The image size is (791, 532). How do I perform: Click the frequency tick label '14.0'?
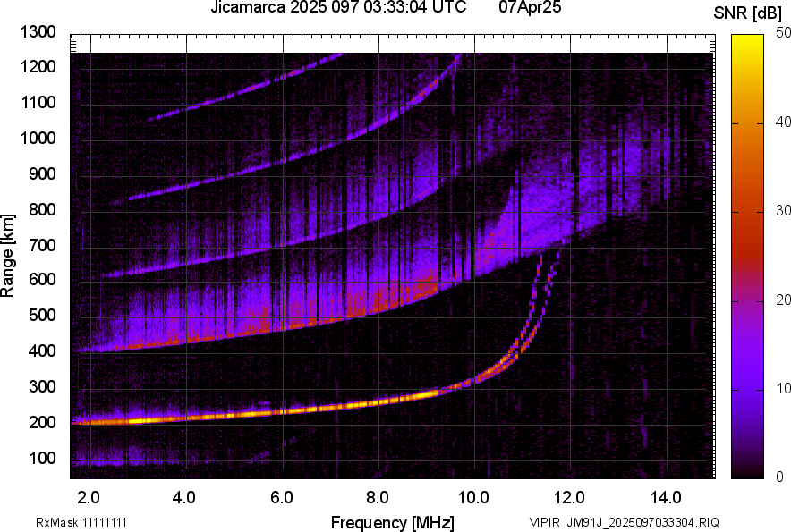point(666,498)
